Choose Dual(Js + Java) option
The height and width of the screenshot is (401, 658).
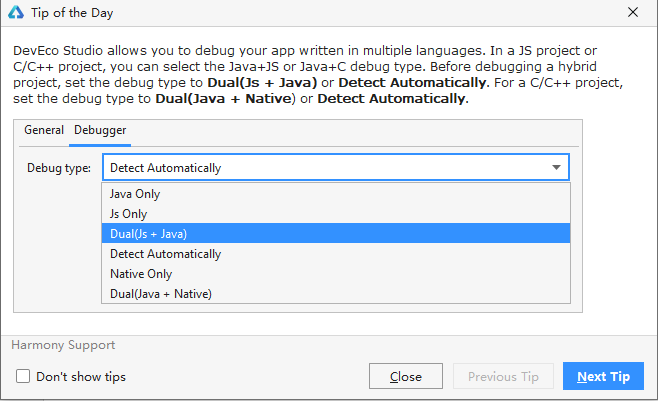click(336, 234)
